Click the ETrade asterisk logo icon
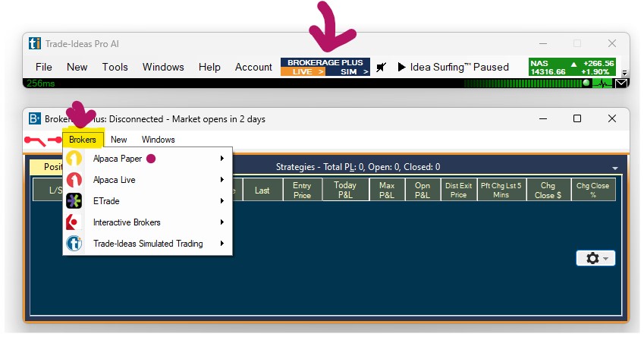 point(74,201)
